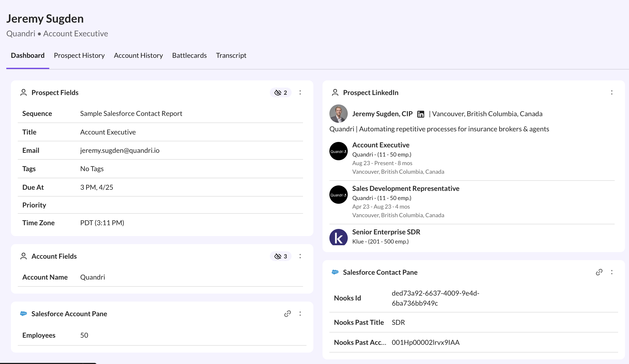Screen dimensions: 629x364
Task: Click the Klue company logo
Action: point(339,238)
